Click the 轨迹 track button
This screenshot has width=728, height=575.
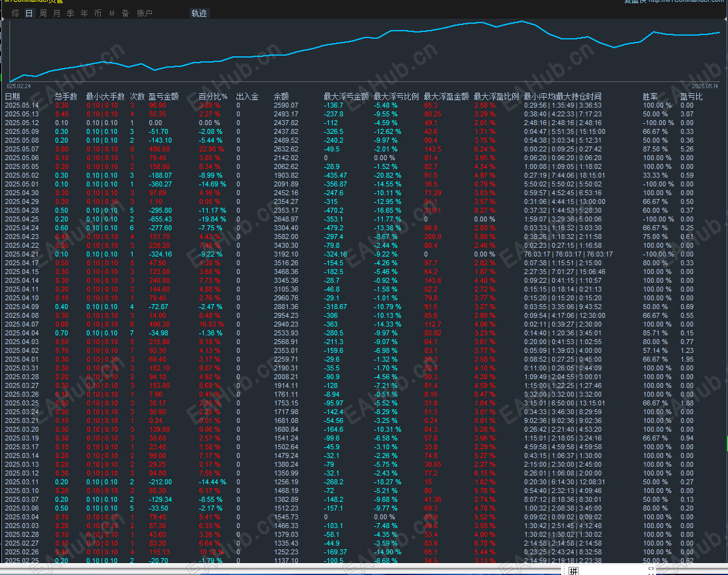pyautogui.click(x=199, y=14)
